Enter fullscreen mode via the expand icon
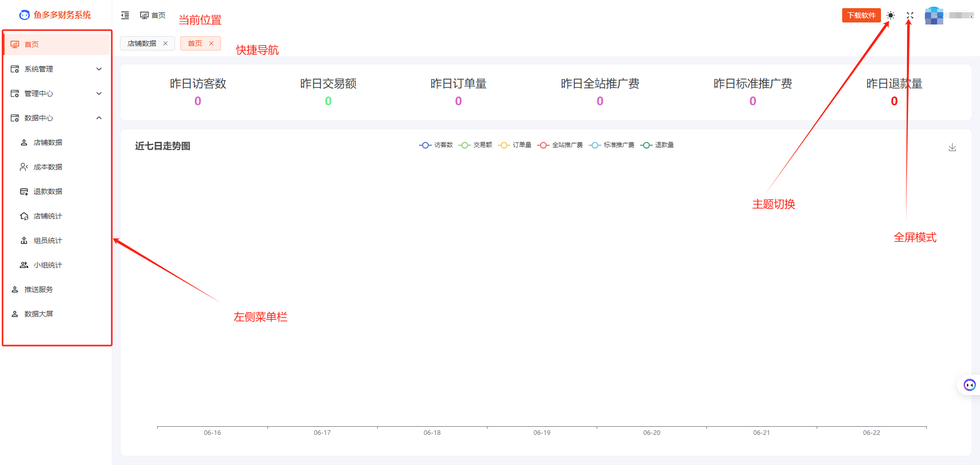This screenshot has height=465, width=980. [910, 15]
